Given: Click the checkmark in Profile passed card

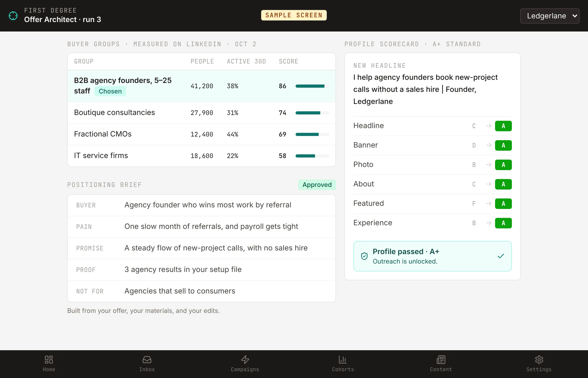Looking at the screenshot, I should [501, 256].
